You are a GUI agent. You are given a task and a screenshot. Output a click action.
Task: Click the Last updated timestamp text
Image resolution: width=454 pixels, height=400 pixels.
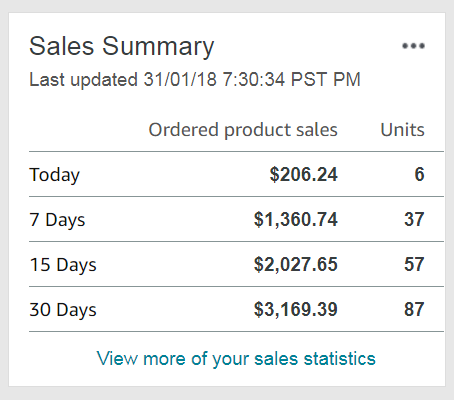pos(195,80)
